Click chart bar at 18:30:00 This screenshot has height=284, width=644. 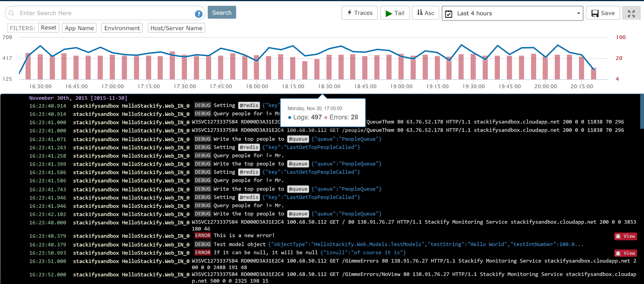point(329,67)
